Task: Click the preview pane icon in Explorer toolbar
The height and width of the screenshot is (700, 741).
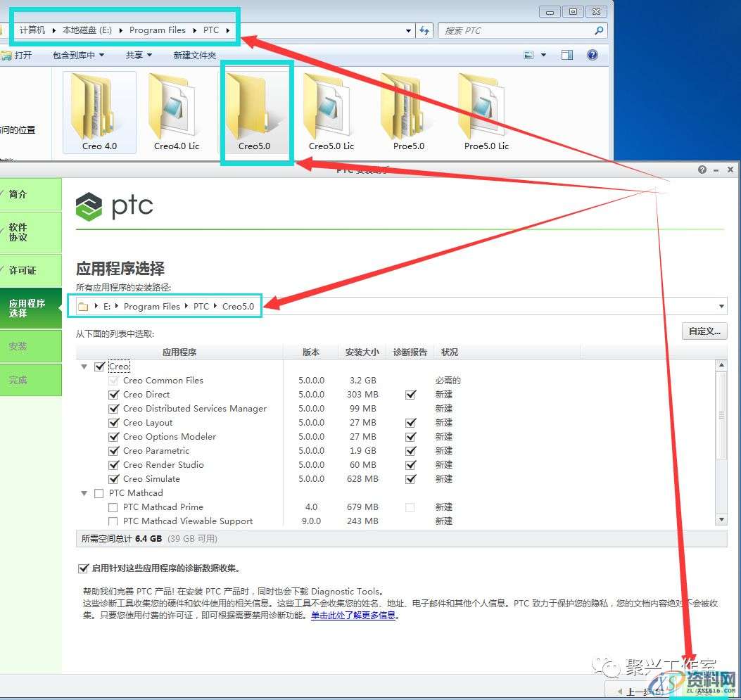Action: tap(567, 54)
